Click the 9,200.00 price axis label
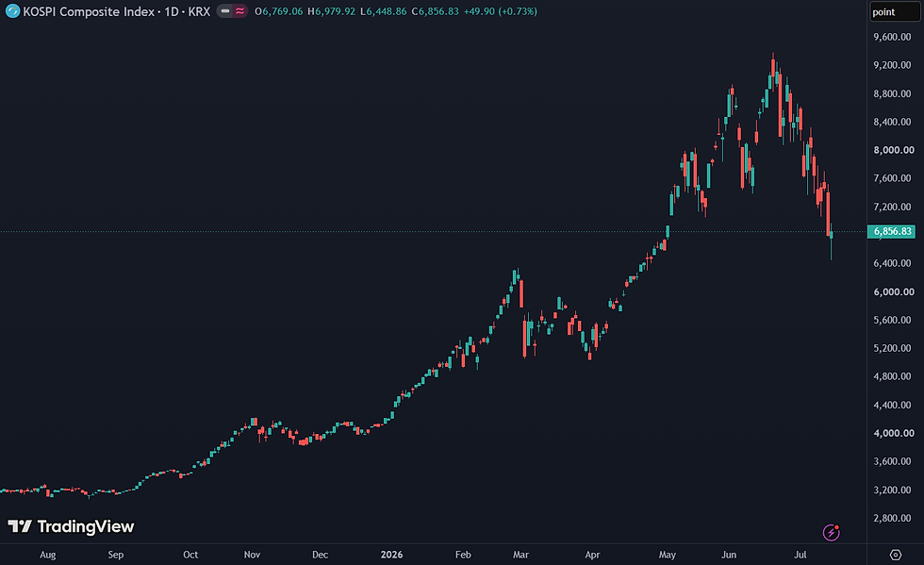 (x=892, y=65)
